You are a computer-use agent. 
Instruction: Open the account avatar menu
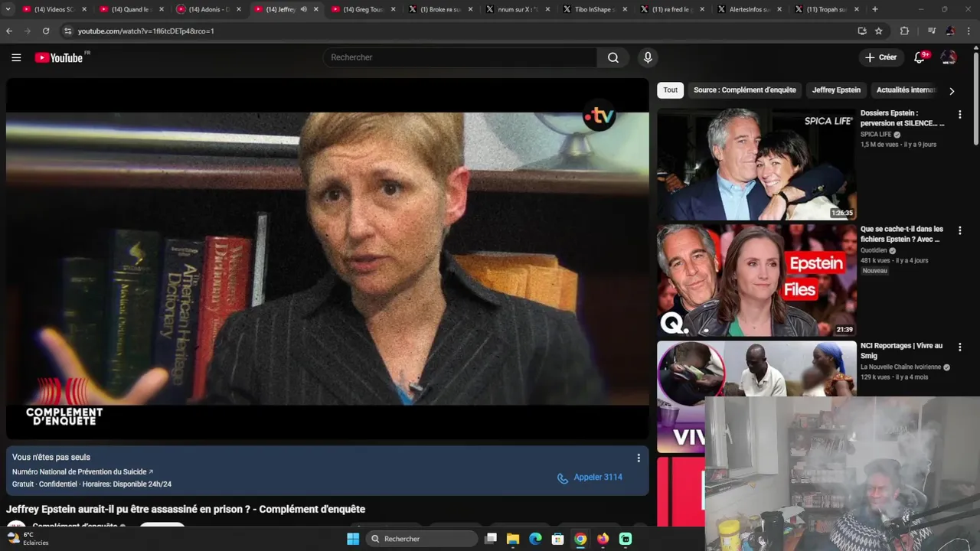pyautogui.click(x=949, y=57)
